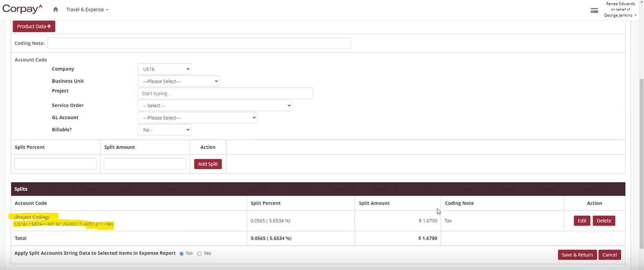
Task: Click the Add Split button
Action: pos(208,164)
